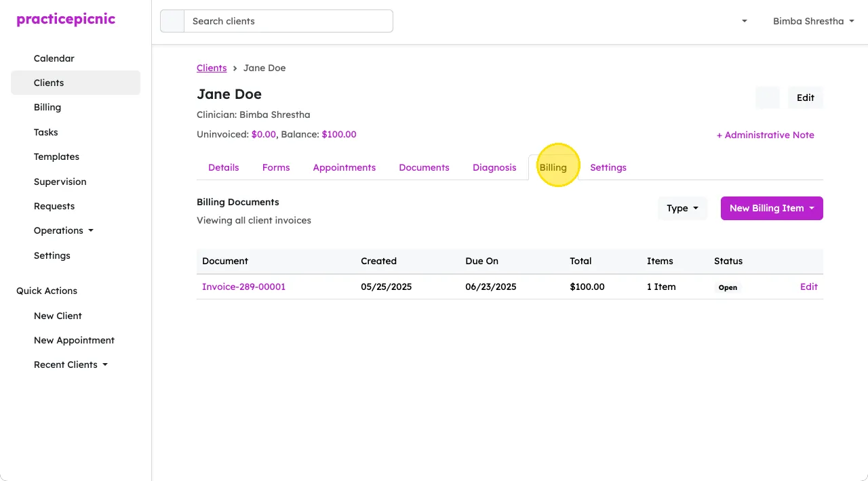Click the Viewing all client invoices text
868x481 pixels.
point(254,220)
